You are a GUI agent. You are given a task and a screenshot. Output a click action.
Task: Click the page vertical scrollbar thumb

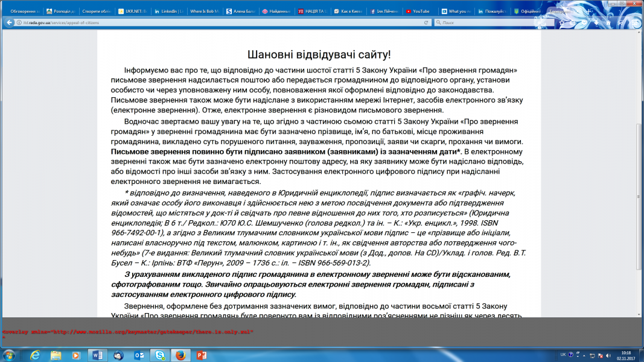639,197
